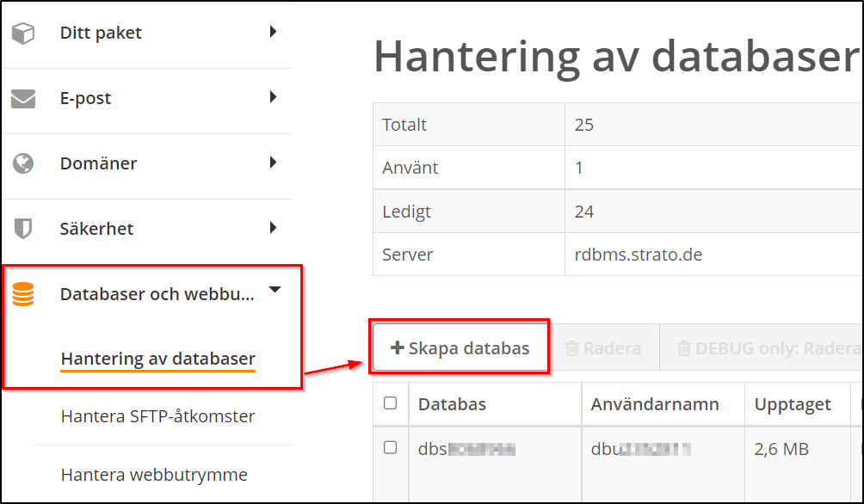
Task: Click the plus icon on Skapa databas
Action: pyautogui.click(x=397, y=348)
